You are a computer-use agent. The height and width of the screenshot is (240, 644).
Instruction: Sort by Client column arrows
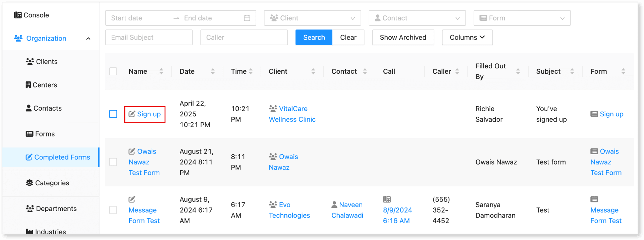(313, 71)
